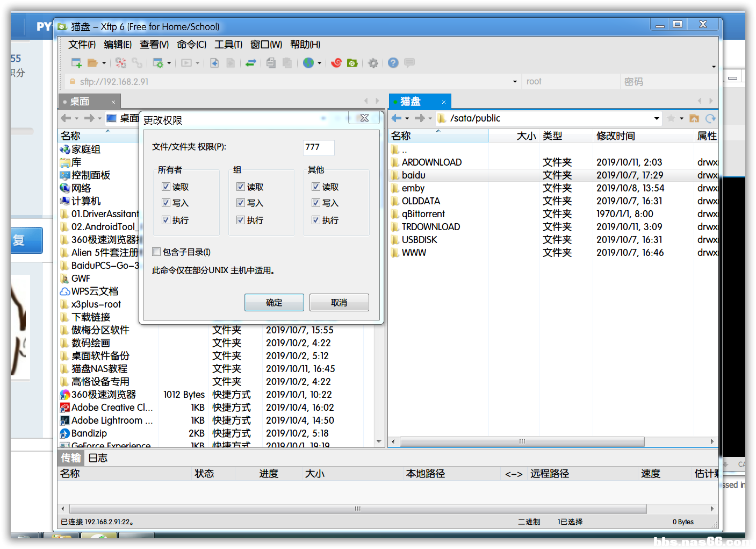Expand the /sata/public path dropdown
This screenshot has width=756, height=549.
657,118
